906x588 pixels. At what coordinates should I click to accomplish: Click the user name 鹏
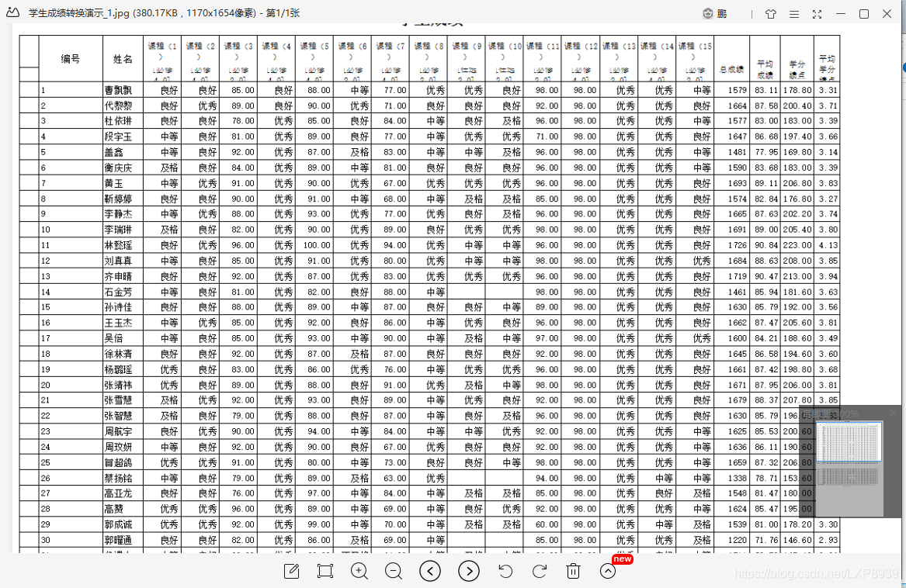tap(722, 14)
